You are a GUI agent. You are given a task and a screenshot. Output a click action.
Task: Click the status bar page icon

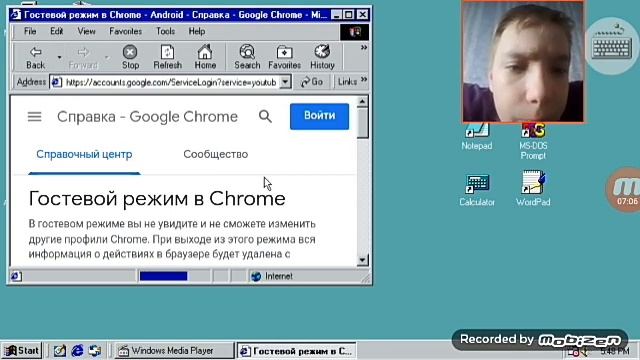pos(16,276)
